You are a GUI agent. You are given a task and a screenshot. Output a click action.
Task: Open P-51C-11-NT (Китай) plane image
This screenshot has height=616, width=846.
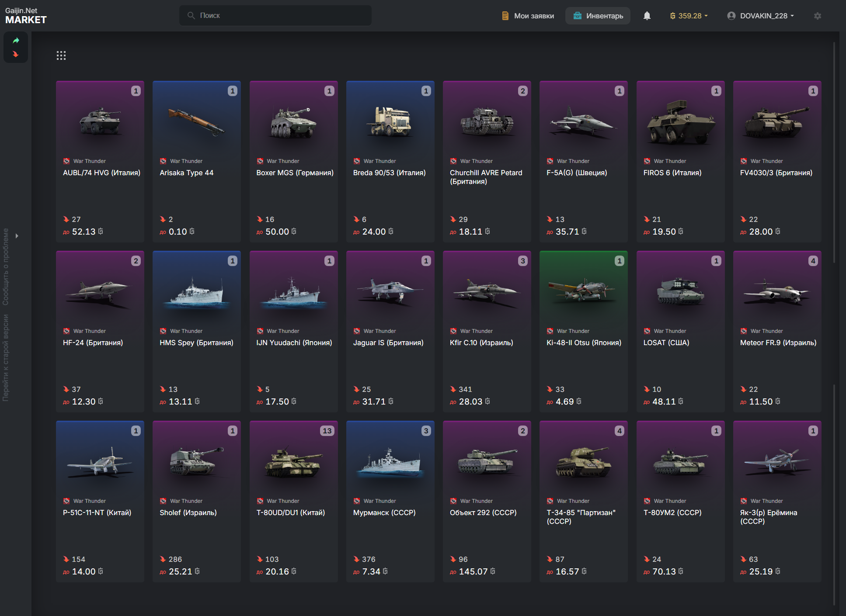click(x=100, y=462)
